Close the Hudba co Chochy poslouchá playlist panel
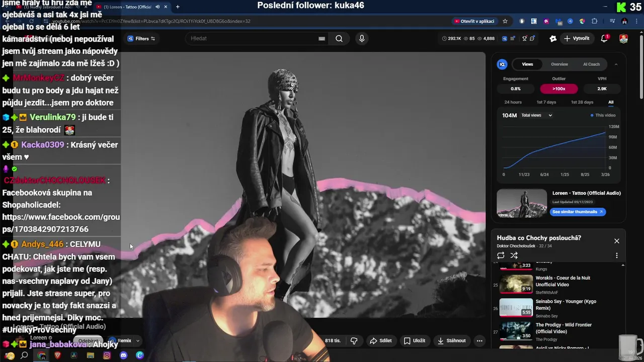Screen dimensions: 644x362 [x=616, y=241]
